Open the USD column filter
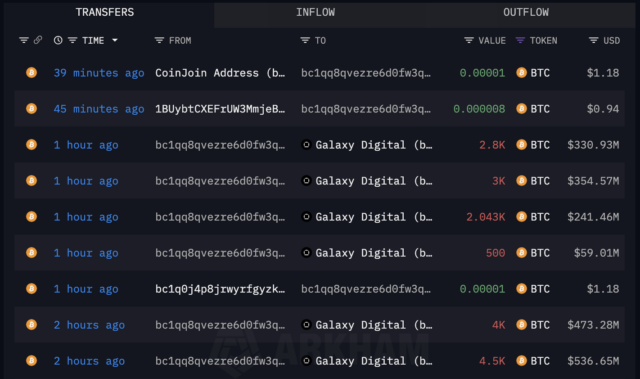The width and height of the screenshot is (640, 379). (593, 40)
